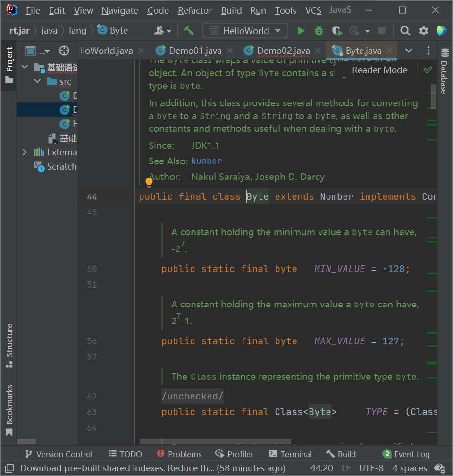Build project with hammer icon
Image resolution: width=453 pixels, height=476 pixels.
[189, 31]
